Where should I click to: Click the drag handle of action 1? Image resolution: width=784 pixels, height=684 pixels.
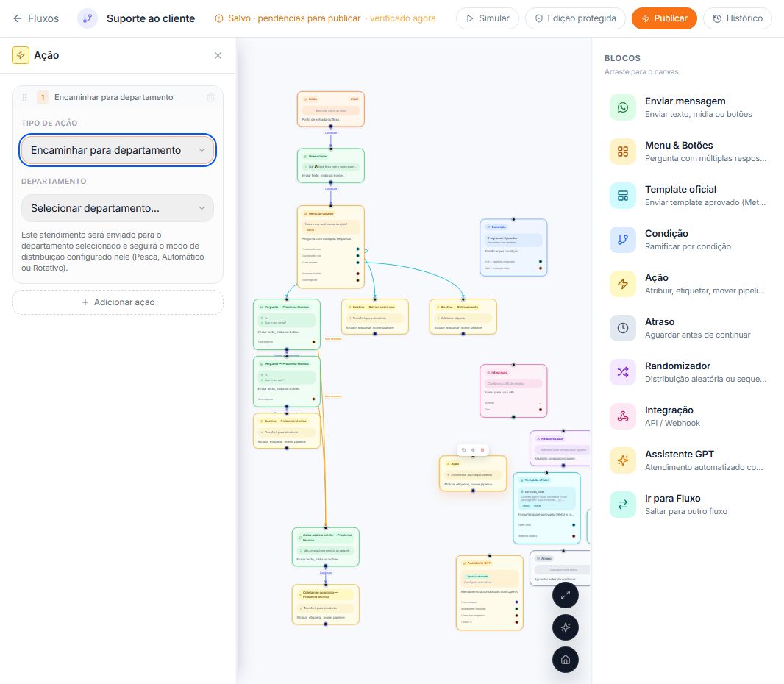click(x=24, y=98)
